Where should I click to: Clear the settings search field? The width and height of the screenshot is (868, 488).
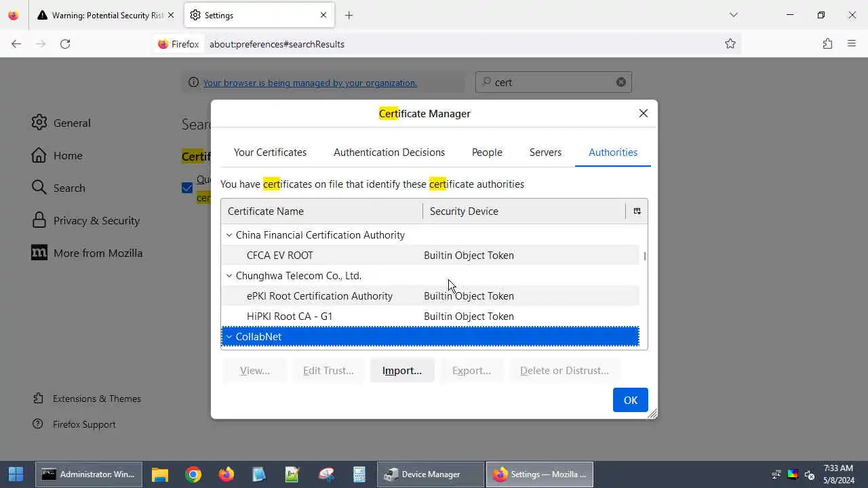621,82
